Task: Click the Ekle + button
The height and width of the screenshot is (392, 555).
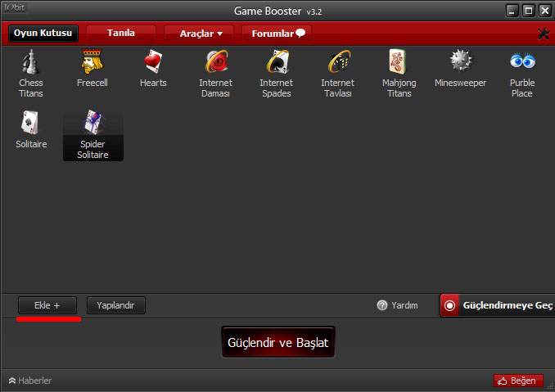Action: pyautogui.click(x=47, y=305)
